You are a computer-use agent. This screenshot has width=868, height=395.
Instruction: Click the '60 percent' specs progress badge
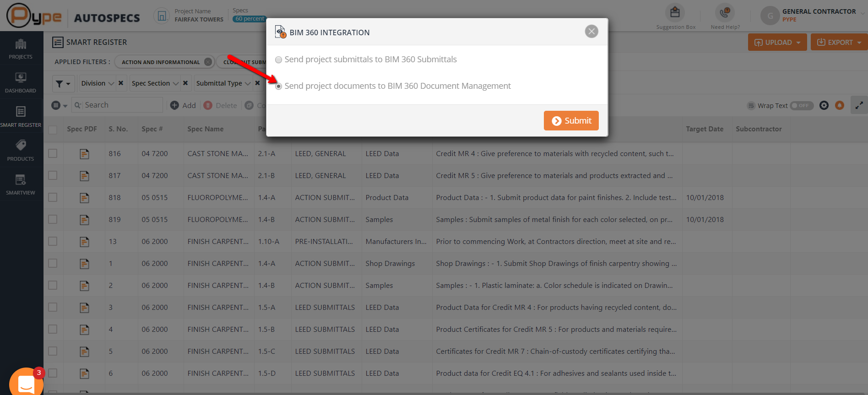coord(250,19)
